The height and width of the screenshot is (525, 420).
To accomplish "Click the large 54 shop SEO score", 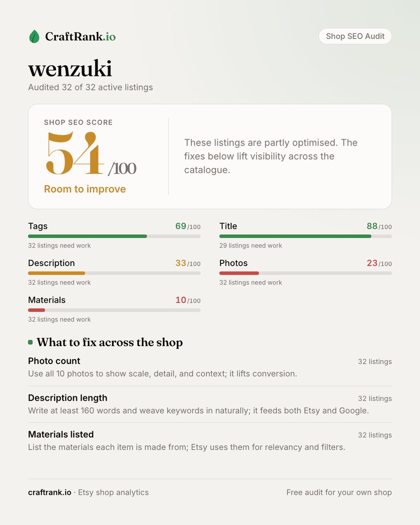I will pyautogui.click(x=75, y=153).
